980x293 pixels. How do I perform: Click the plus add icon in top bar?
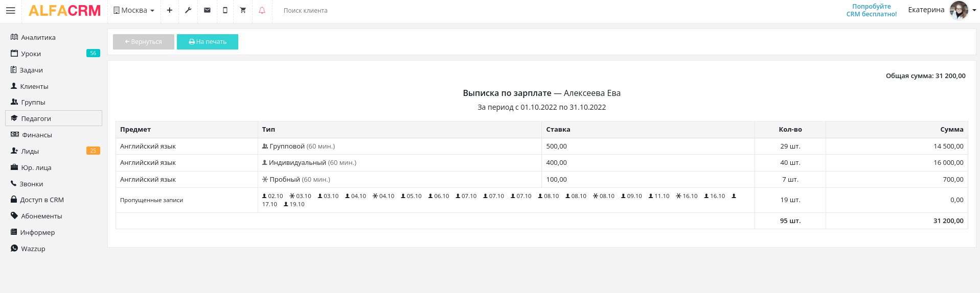(x=169, y=10)
